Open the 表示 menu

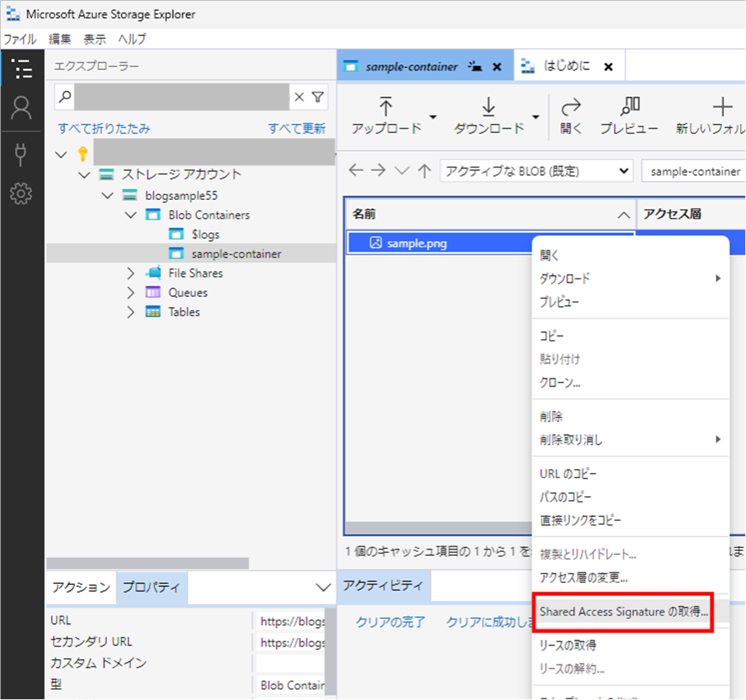coord(95,39)
